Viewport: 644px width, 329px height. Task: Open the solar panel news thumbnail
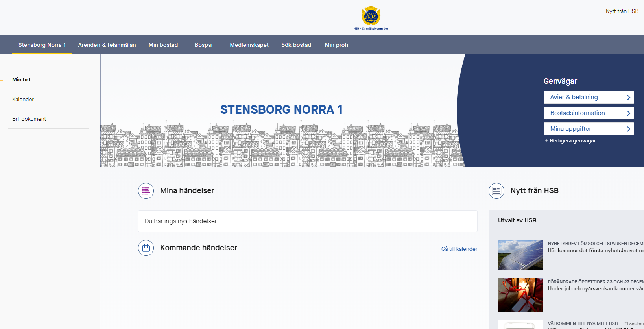coord(520,255)
